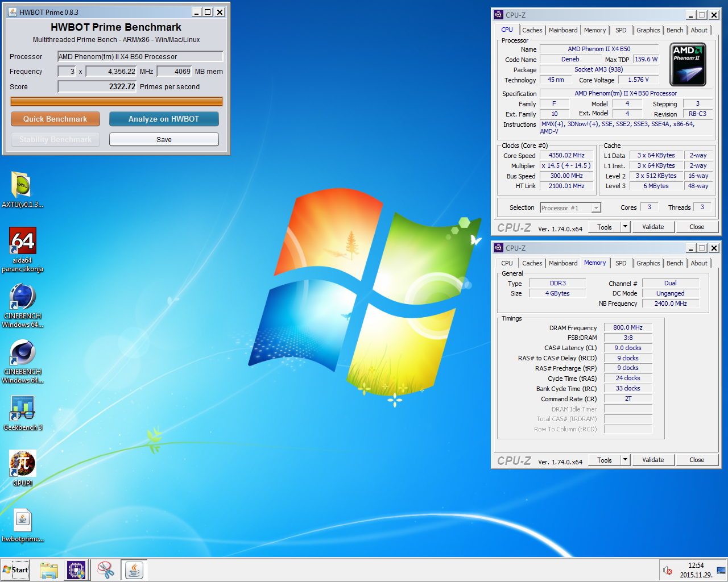728x582 pixels.
Task: Click the NB Frequency value 2400.0 MHz
Action: [671, 304]
